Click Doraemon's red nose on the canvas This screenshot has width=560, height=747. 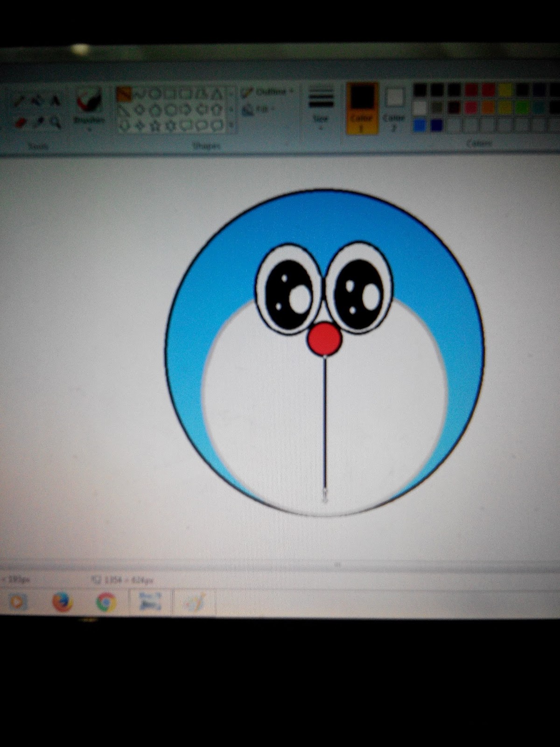325,340
